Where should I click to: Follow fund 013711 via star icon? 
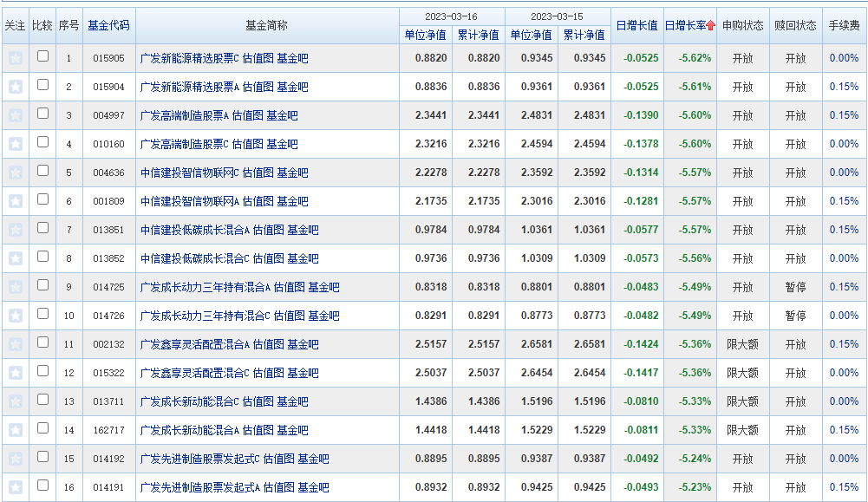pyautogui.click(x=16, y=401)
